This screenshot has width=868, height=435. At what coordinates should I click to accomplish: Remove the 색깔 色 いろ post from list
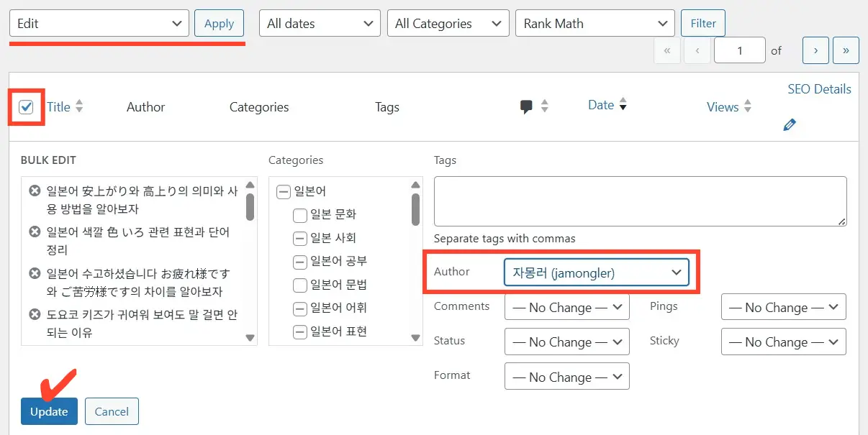tap(34, 232)
